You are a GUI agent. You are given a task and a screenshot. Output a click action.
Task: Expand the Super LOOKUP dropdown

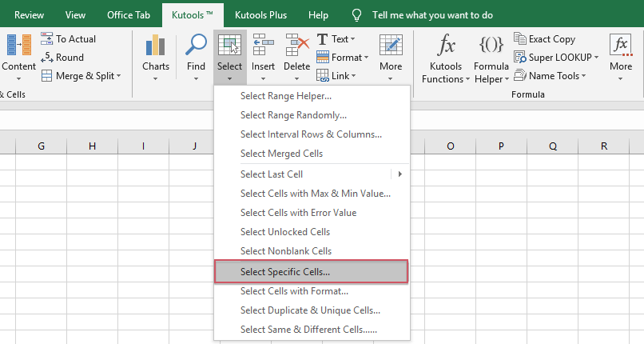(x=596, y=58)
